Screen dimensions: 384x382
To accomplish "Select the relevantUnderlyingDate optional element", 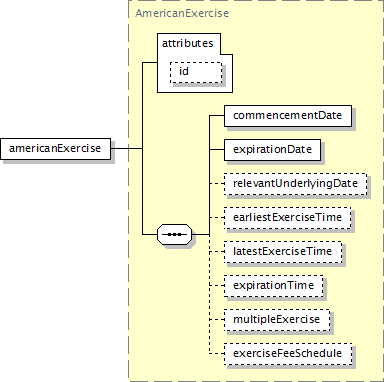I will pyautogui.click(x=295, y=184).
